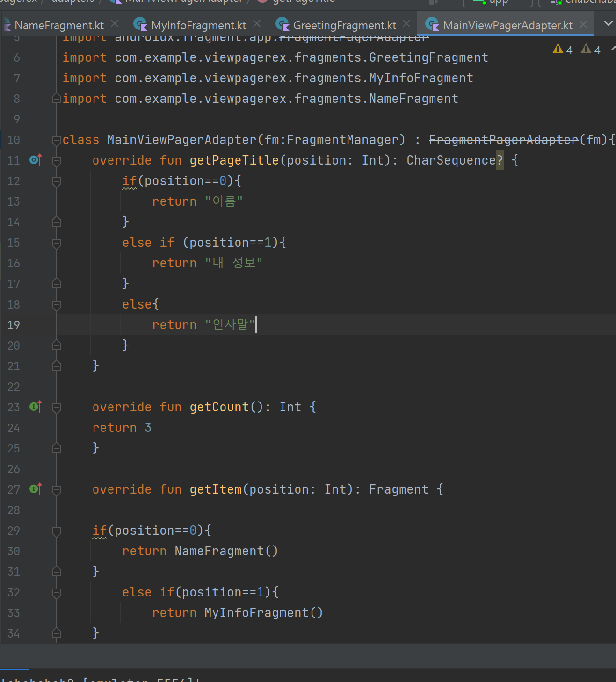Click the deprecated FragmentPagerAdapter superclass reference
This screenshot has height=682, width=616.
pyautogui.click(x=504, y=140)
